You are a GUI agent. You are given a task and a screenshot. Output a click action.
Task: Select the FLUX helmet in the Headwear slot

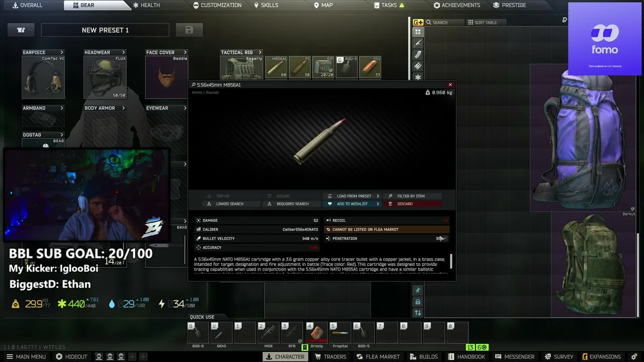point(105,77)
